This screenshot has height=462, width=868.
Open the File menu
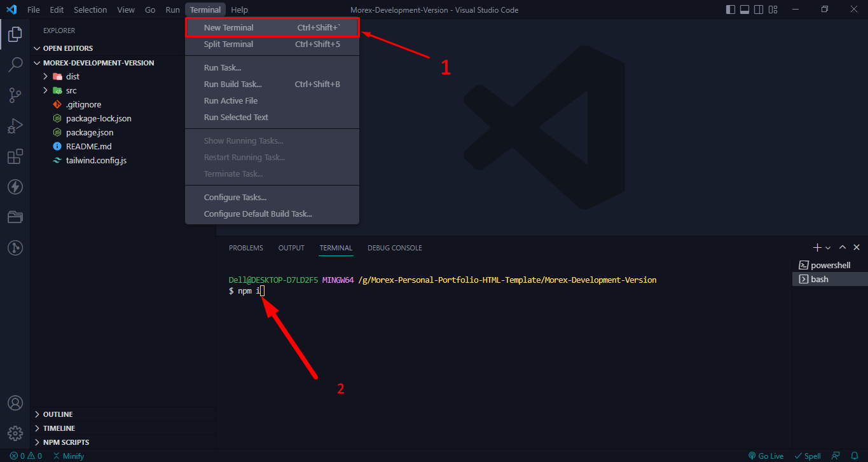tap(34, 10)
